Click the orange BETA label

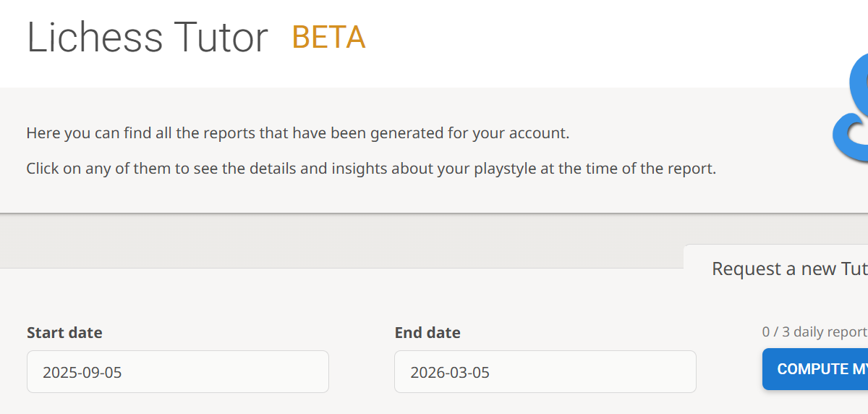(328, 38)
